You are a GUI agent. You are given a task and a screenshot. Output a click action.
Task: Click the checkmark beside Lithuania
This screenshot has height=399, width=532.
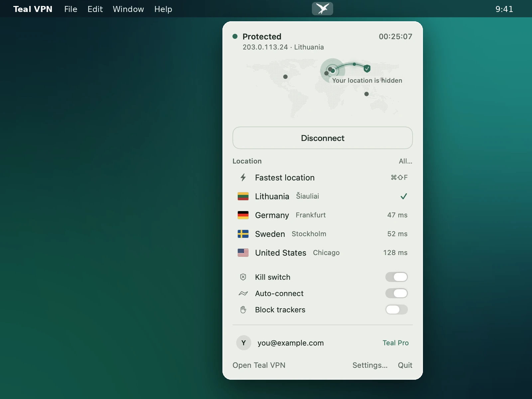404,197
